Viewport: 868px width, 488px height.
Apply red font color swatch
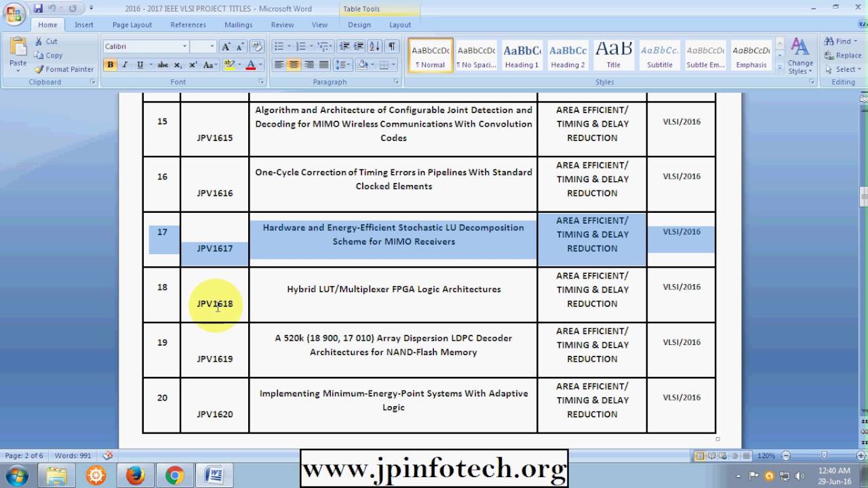tap(250, 65)
